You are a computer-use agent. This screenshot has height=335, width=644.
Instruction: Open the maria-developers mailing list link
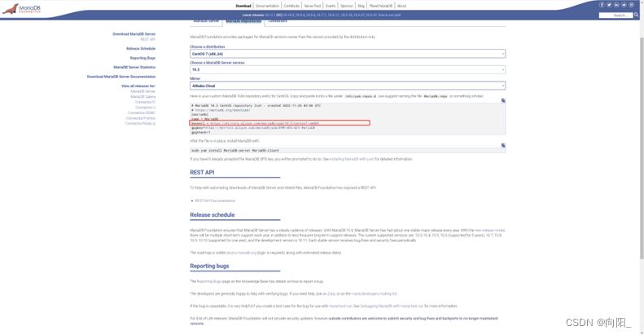tap(375, 294)
